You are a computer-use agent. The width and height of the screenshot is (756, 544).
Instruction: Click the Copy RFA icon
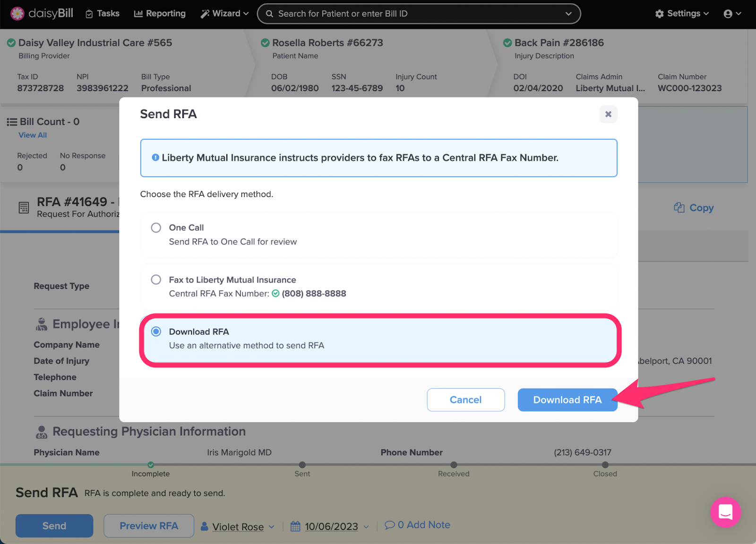(679, 207)
